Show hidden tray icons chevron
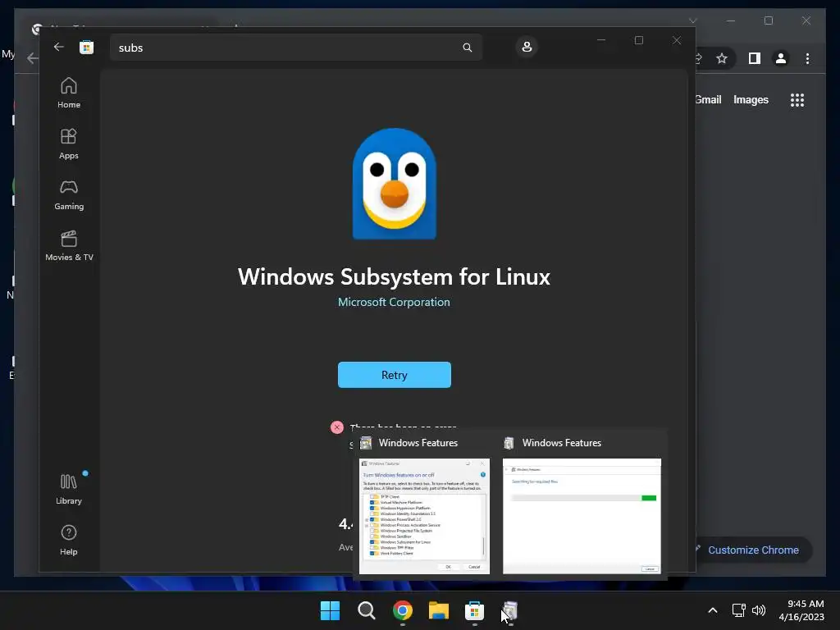 713,610
